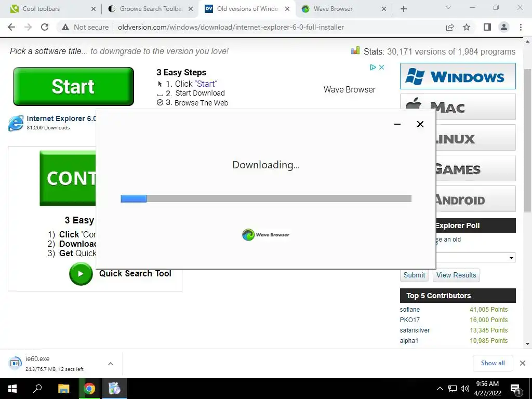Open contributor safarisilver
This screenshot has width=532, height=399.
(415, 330)
